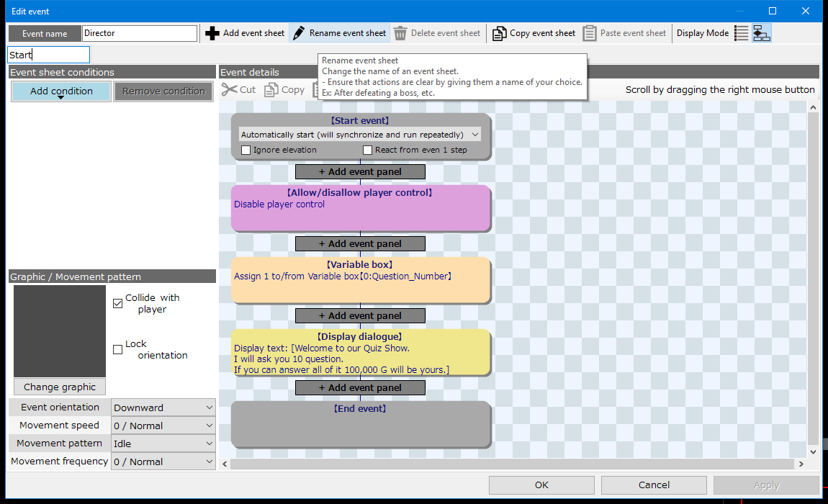This screenshot has width=828, height=504.
Task: Click the event graphic preview thumbnail
Action: [x=60, y=331]
